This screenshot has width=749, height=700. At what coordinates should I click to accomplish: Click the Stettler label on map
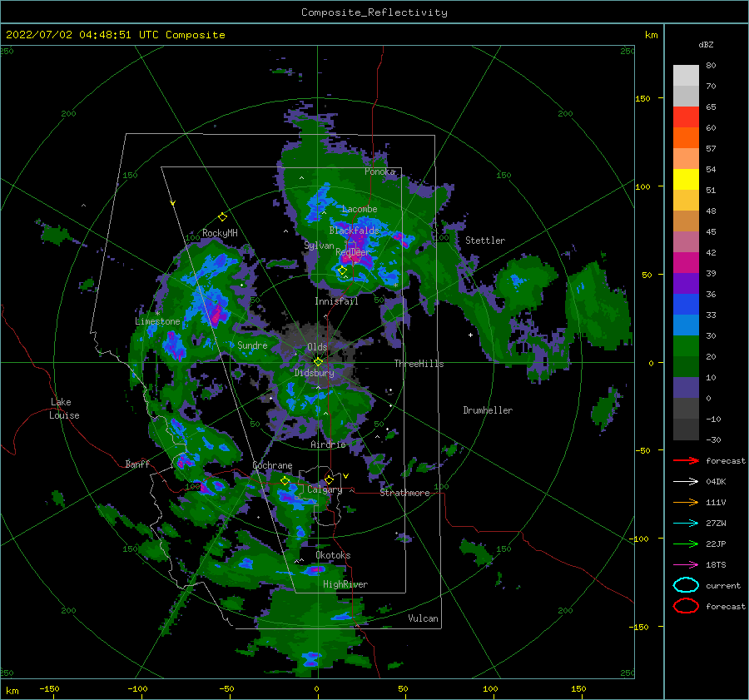pos(485,241)
